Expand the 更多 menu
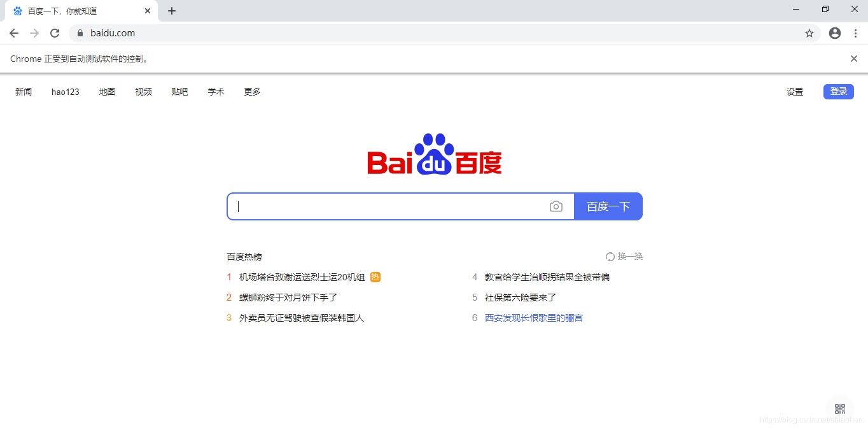The height and width of the screenshot is (430, 868). coord(253,92)
